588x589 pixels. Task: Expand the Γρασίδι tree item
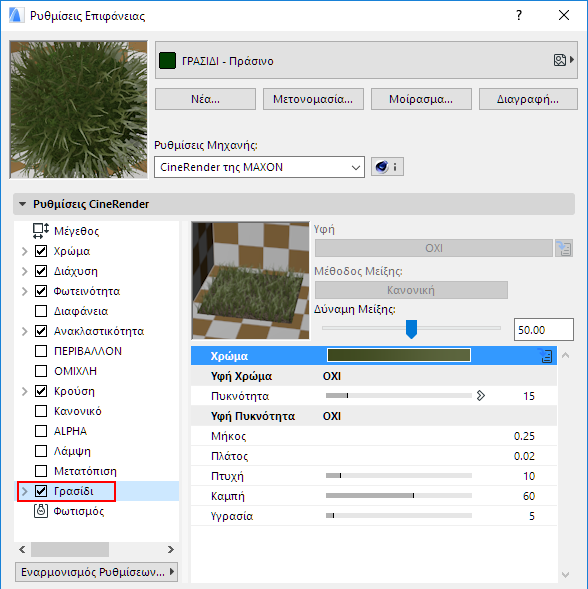click(x=25, y=491)
